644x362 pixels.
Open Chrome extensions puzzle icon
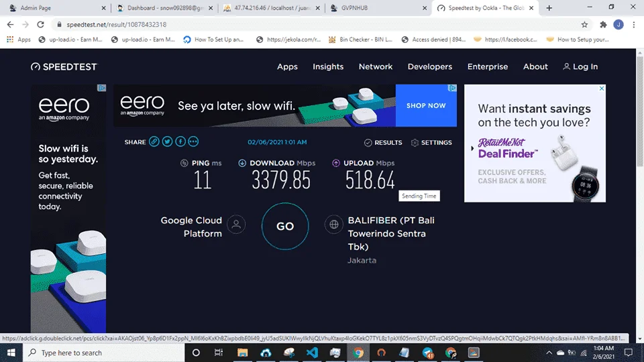tap(603, 25)
